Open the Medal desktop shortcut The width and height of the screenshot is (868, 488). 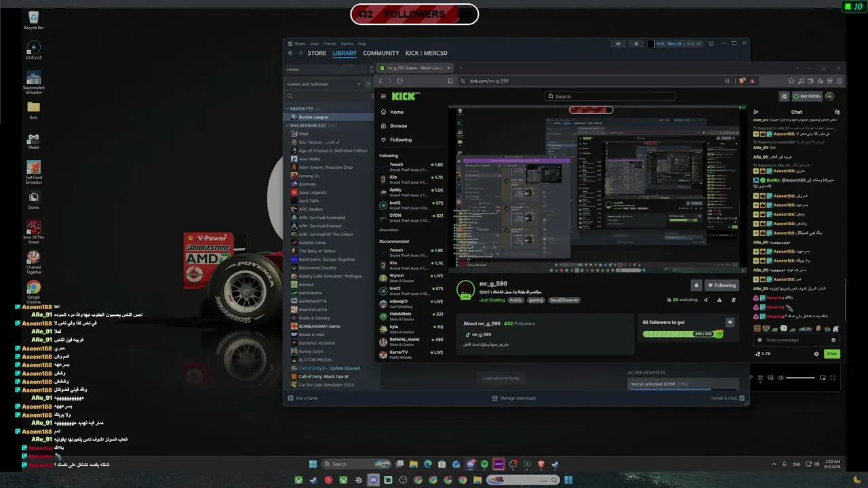(x=33, y=142)
